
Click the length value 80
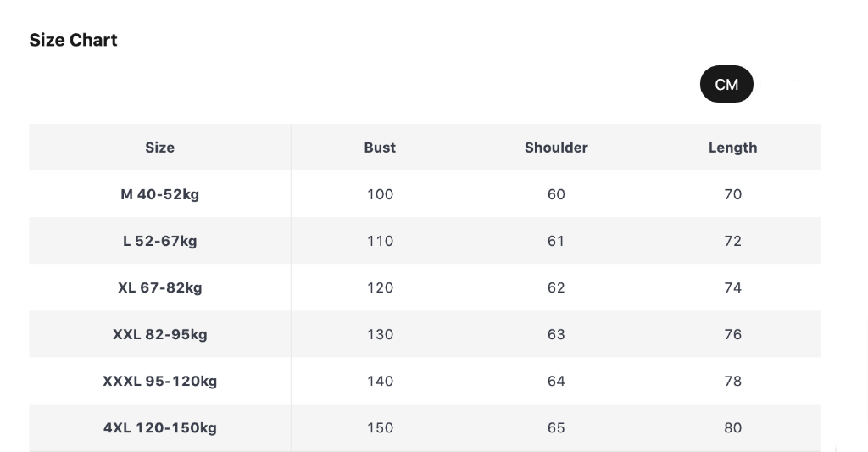click(732, 427)
